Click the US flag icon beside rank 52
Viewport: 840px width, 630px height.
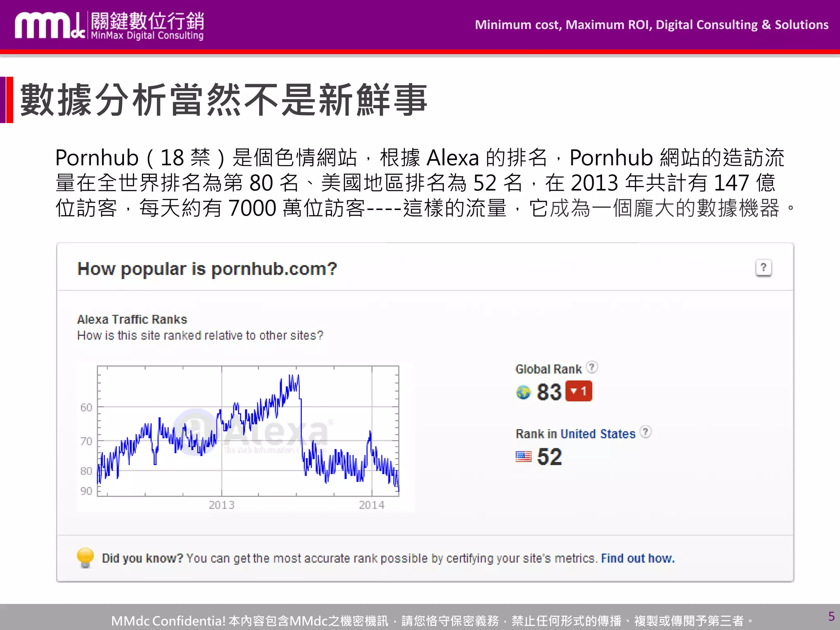(523, 457)
